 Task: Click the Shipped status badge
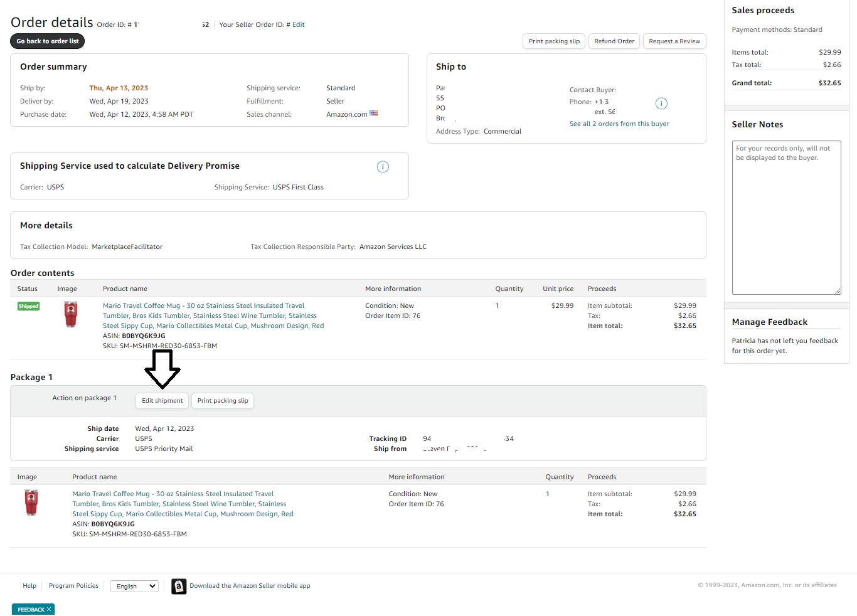coord(28,306)
